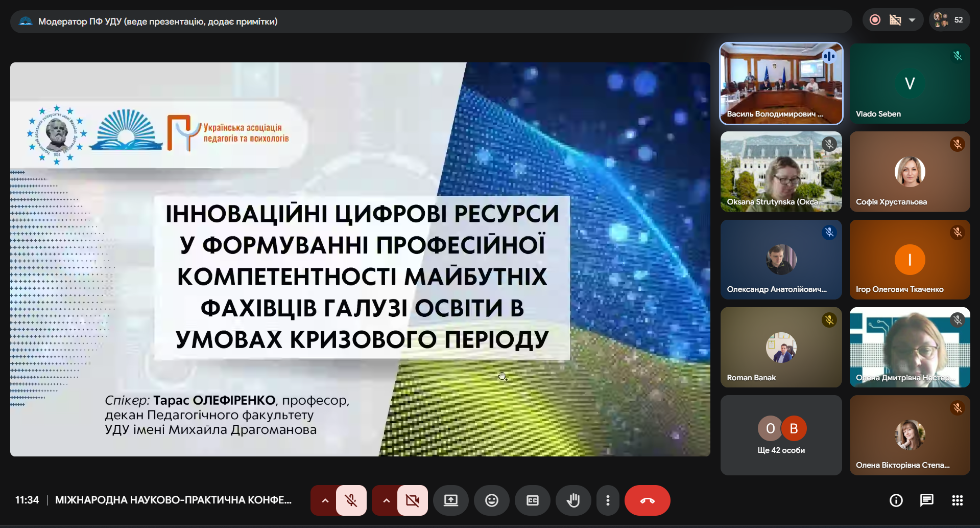Open the more options three-dot menu
The width and height of the screenshot is (980, 528).
click(x=608, y=500)
